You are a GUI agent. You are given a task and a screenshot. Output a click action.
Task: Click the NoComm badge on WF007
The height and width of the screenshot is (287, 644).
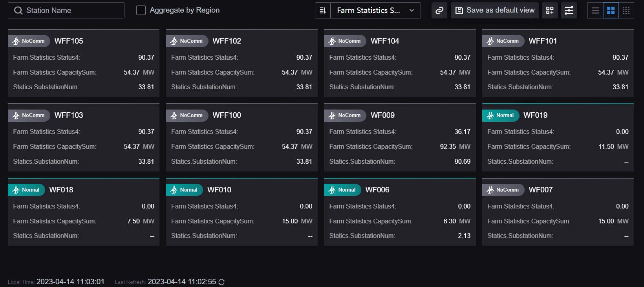(x=503, y=190)
